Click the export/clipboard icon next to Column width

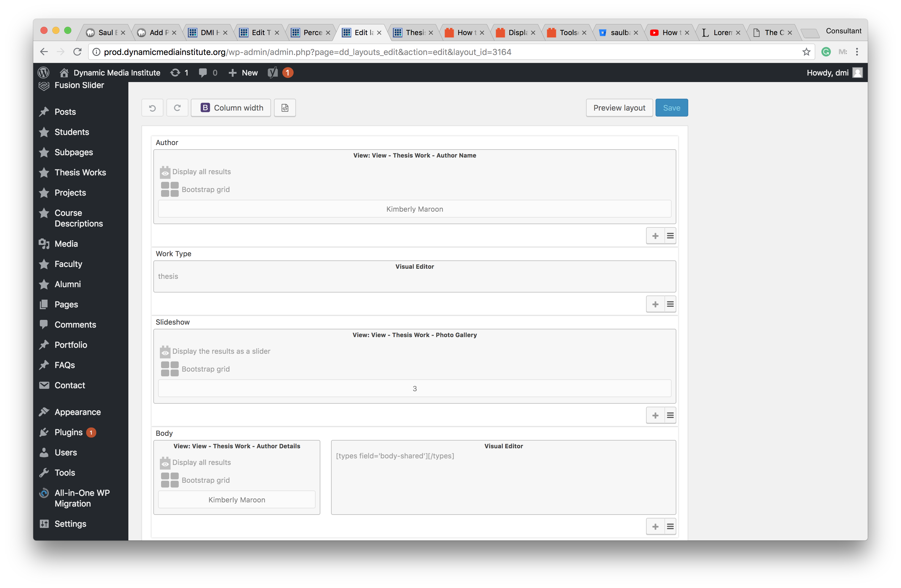click(x=285, y=107)
